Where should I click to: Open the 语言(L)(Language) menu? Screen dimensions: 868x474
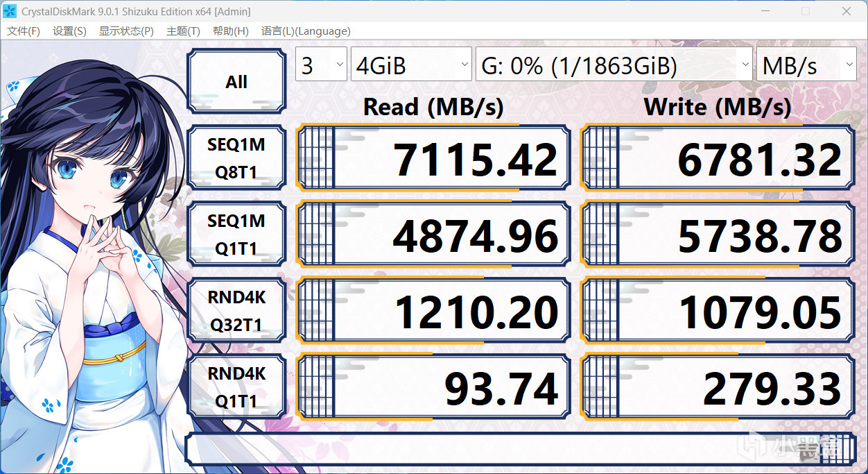coord(306,31)
